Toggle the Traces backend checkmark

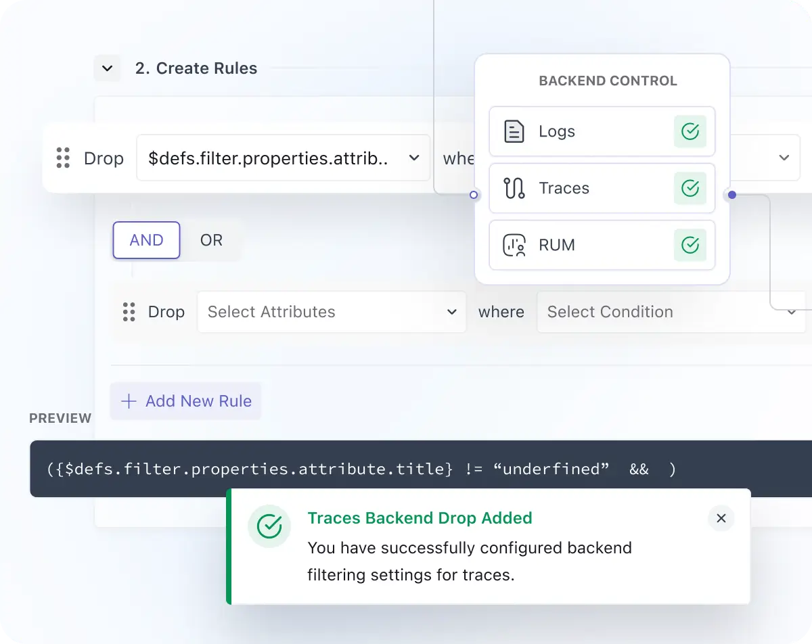[x=690, y=188]
